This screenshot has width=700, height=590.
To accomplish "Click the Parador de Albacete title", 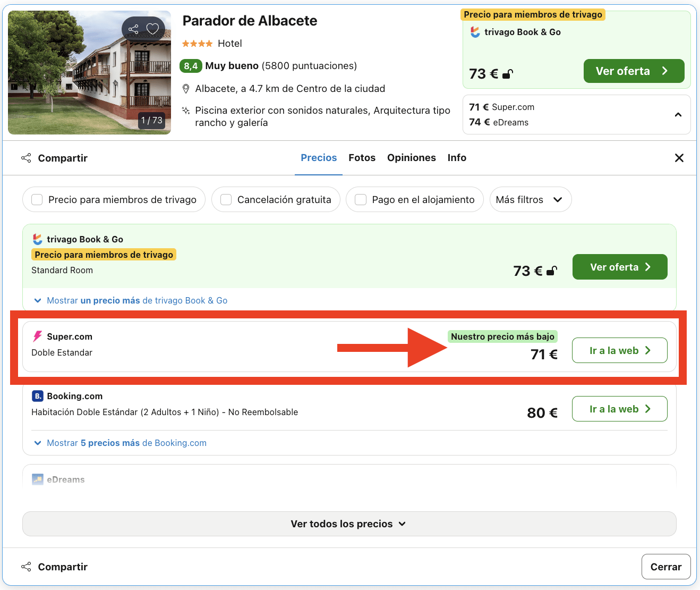I will (250, 21).
